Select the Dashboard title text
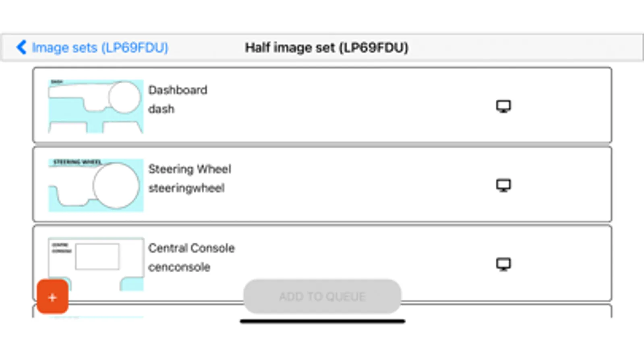The image size is (644, 362). tap(178, 90)
